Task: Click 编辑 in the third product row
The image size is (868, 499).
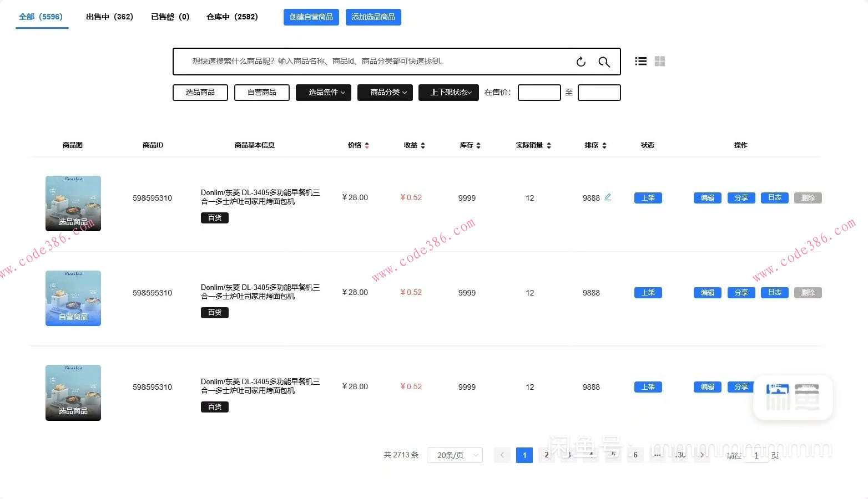Action: (x=708, y=387)
